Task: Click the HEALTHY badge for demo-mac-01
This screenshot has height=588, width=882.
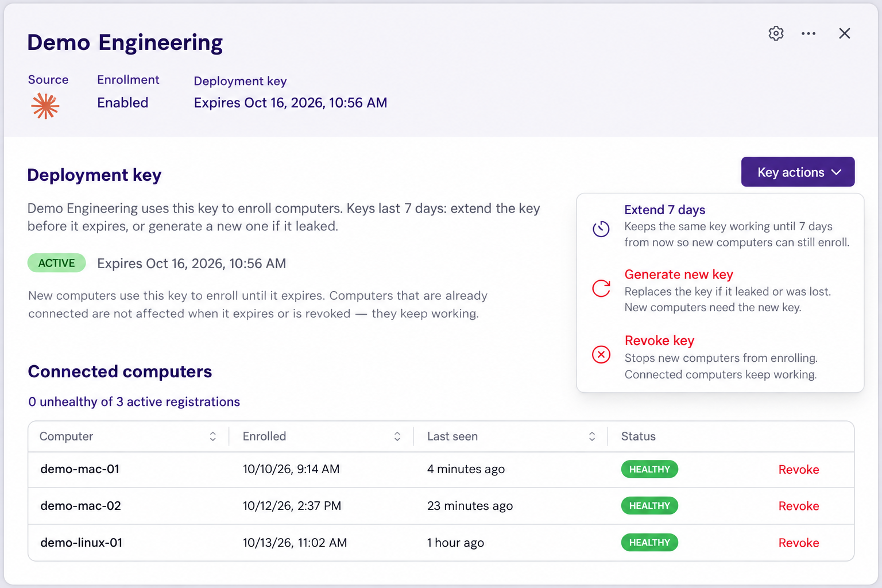Action: [x=649, y=469]
